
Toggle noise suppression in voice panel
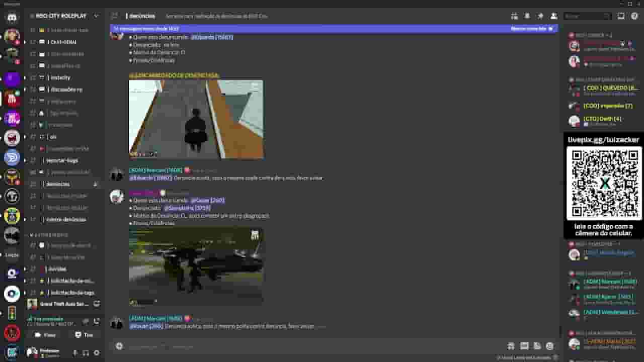[86, 321]
